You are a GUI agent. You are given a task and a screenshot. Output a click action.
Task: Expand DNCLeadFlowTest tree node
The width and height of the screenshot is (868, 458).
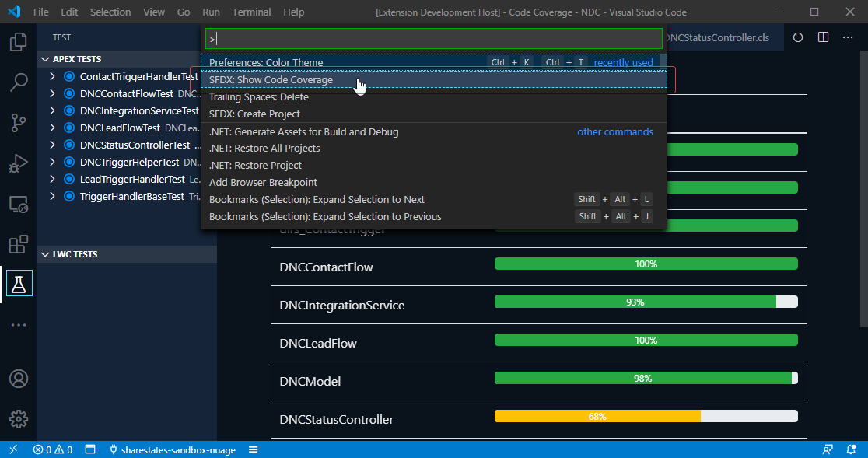tap(52, 128)
